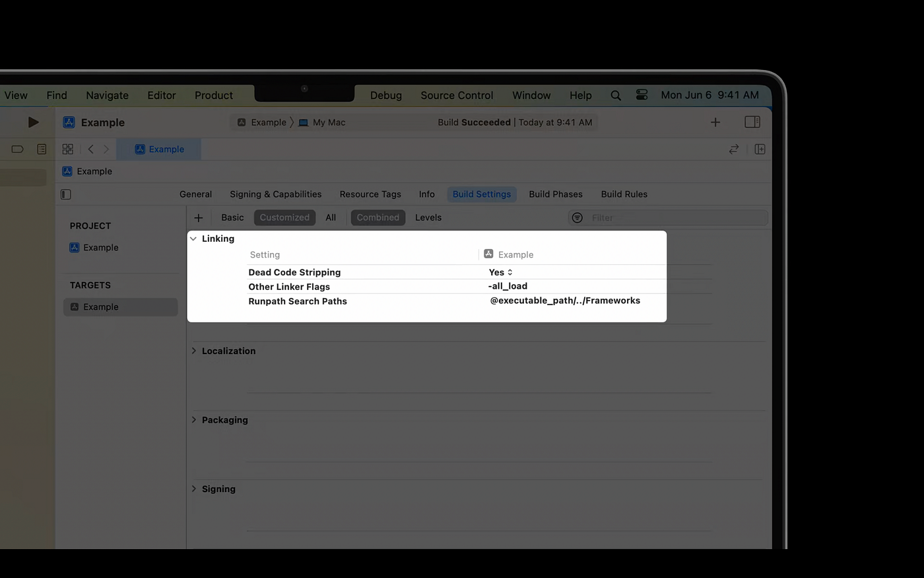The width and height of the screenshot is (924, 578).
Task: Expand the Packaging section
Action: 193,419
